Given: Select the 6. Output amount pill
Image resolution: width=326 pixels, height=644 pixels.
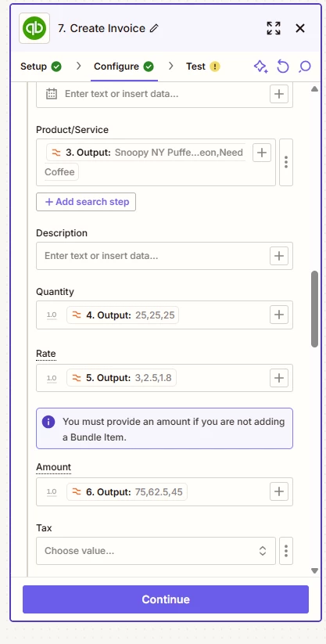Looking at the screenshot, I should pyautogui.click(x=127, y=491).
